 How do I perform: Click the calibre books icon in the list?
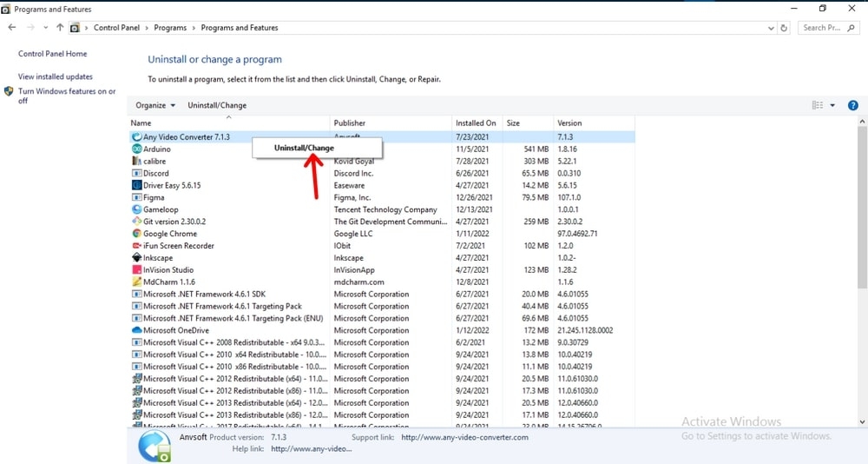tap(137, 162)
